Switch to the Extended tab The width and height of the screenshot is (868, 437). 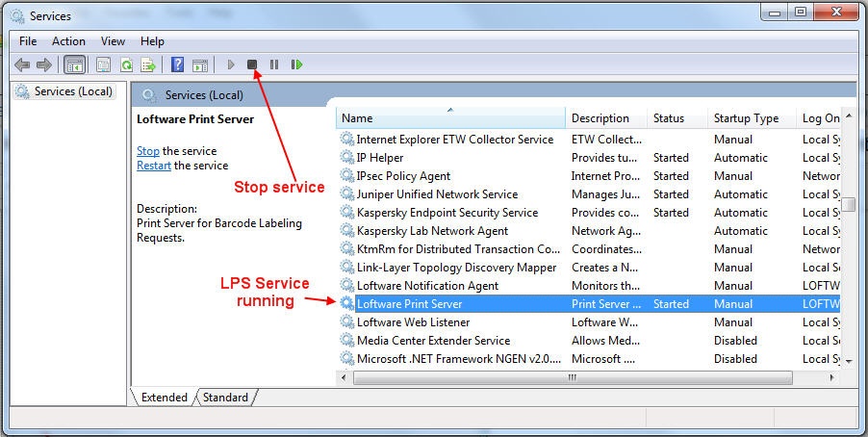pyautogui.click(x=164, y=398)
